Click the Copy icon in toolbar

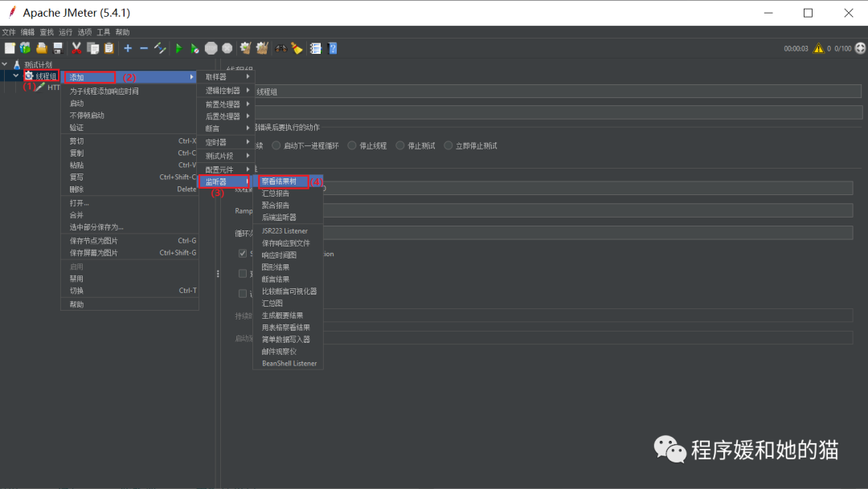[x=93, y=49]
